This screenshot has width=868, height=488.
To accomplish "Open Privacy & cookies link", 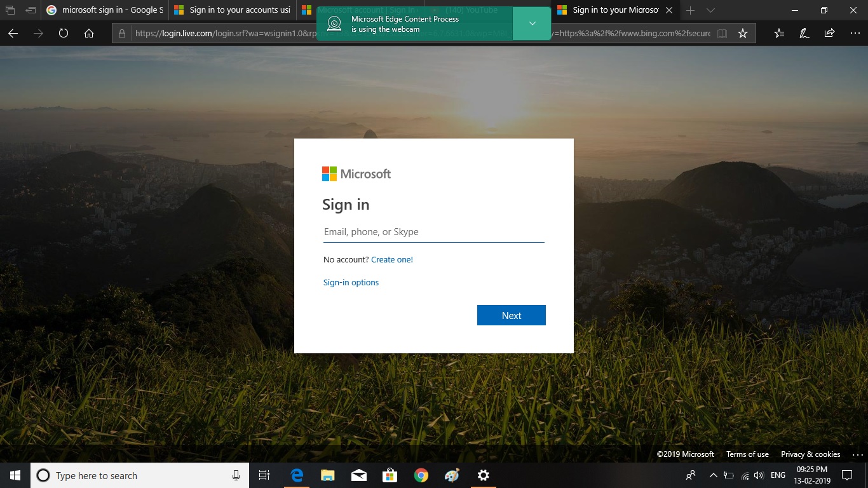I will [811, 454].
